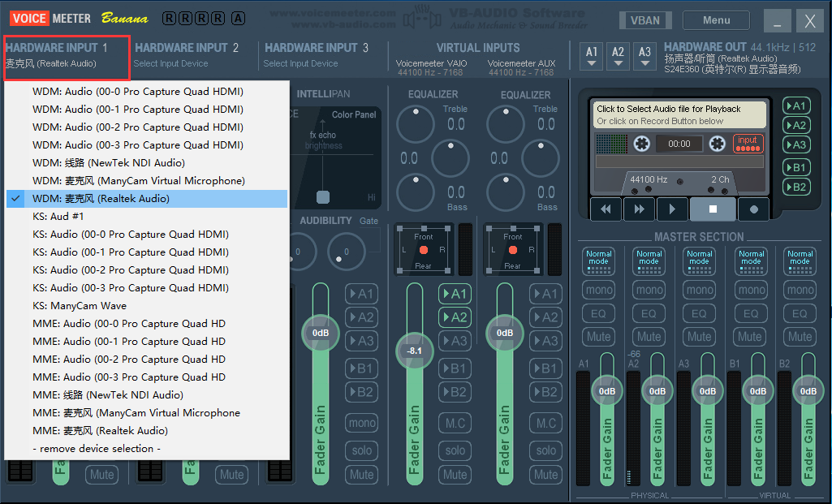This screenshot has height=504, width=832.
Task: Toggle A1 routing on Voicemeeter AUX strip
Action: pyautogui.click(x=546, y=294)
